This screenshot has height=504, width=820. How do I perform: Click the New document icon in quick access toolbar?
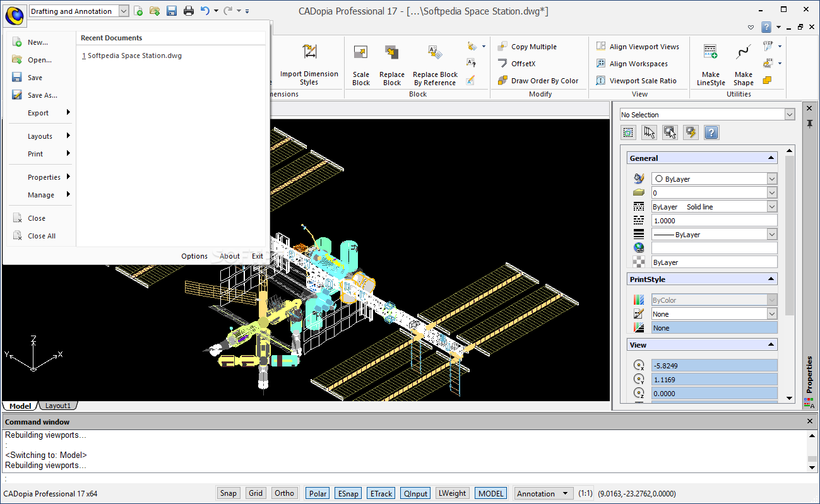click(x=138, y=11)
